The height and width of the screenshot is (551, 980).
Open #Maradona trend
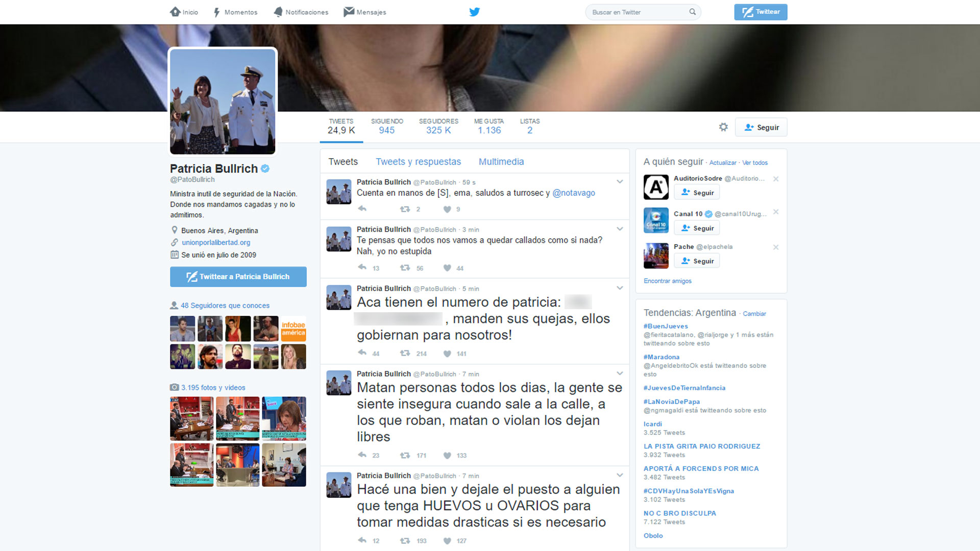(661, 357)
